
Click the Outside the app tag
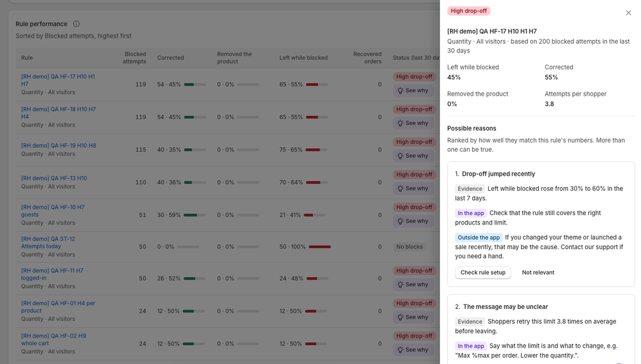tap(479, 238)
